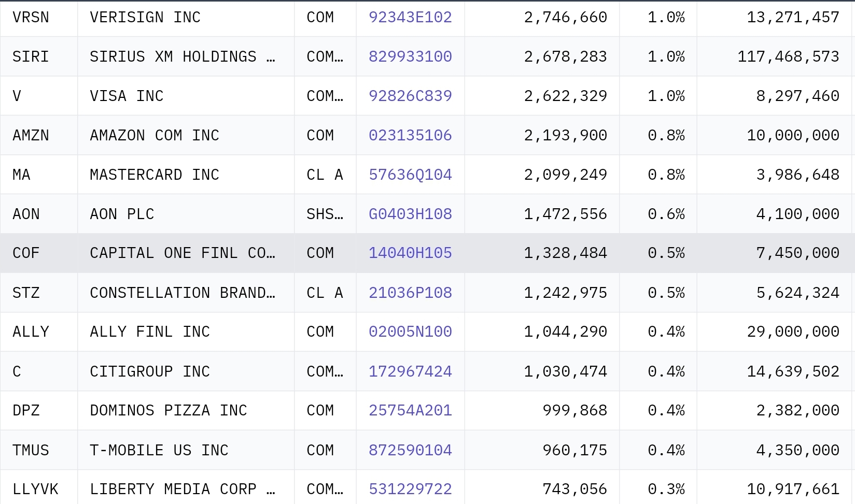The image size is (855, 504).
Task: Open CUSIP link 172967424 for Citigroup
Action: (410, 371)
